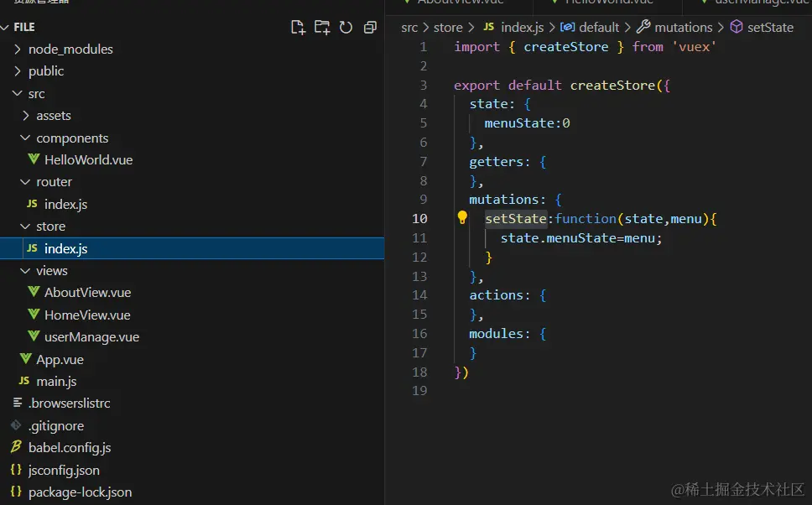The width and height of the screenshot is (812, 505).
Task: Click the JS icon in the breadcrumb
Action: [489, 26]
